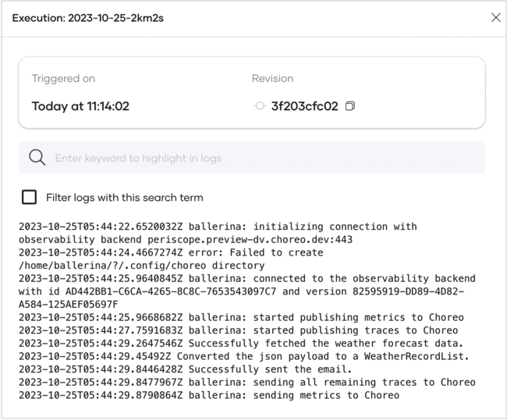This screenshot has height=420, width=507.
Task: Open revision 3f203cfc02 link
Action: 304,106
